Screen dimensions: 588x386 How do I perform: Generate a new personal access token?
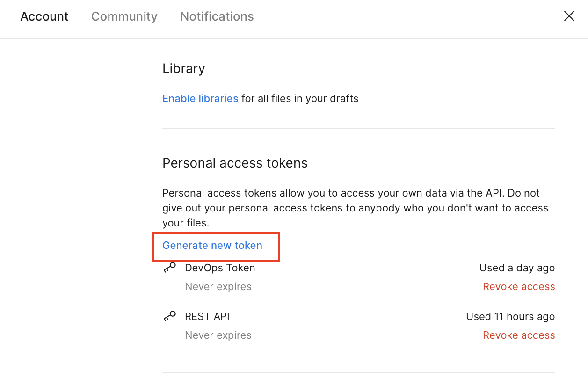point(212,245)
